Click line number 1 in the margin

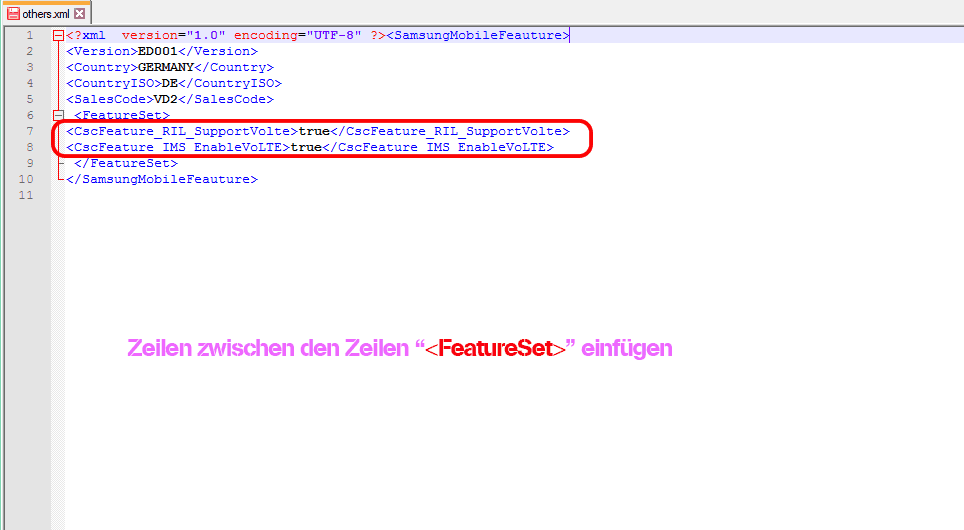pyautogui.click(x=30, y=36)
